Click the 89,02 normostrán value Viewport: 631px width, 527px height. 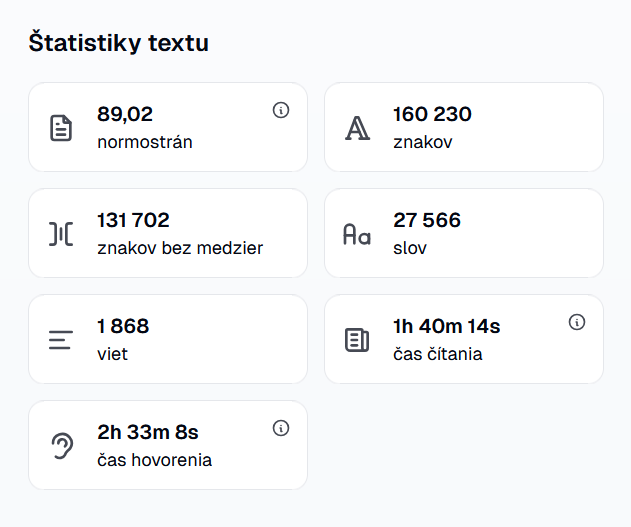(125, 115)
